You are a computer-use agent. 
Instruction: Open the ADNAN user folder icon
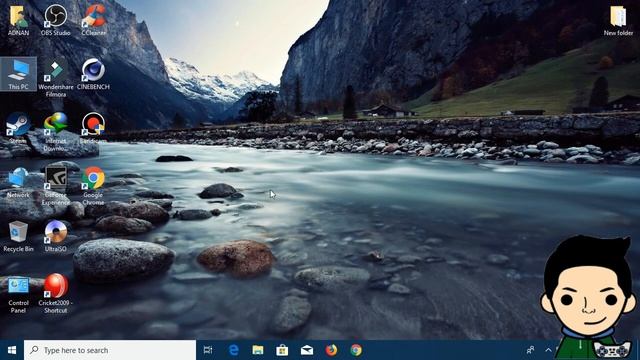pyautogui.click(x=18, y=20)
